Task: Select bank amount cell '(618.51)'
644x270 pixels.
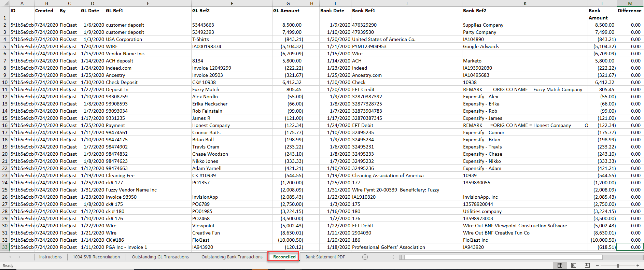Action: 602,247
